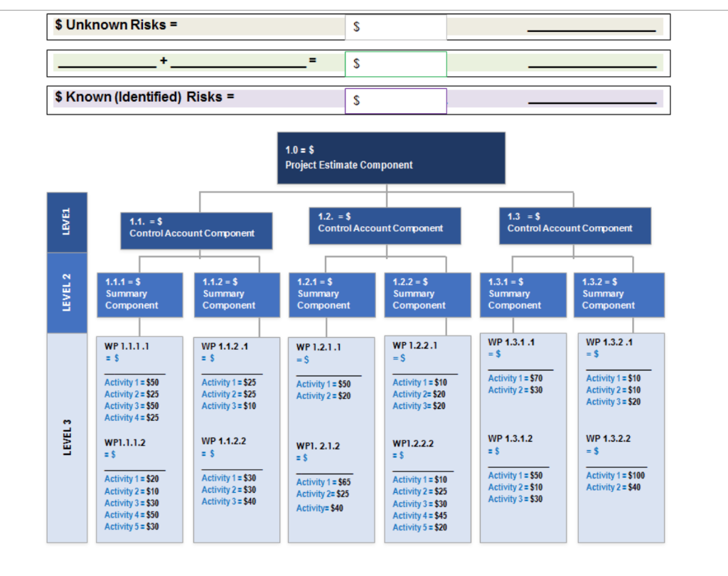Select 'Activity= $40' under WP1.2.1.2
728x576 pixels.
tap(320, 508)
